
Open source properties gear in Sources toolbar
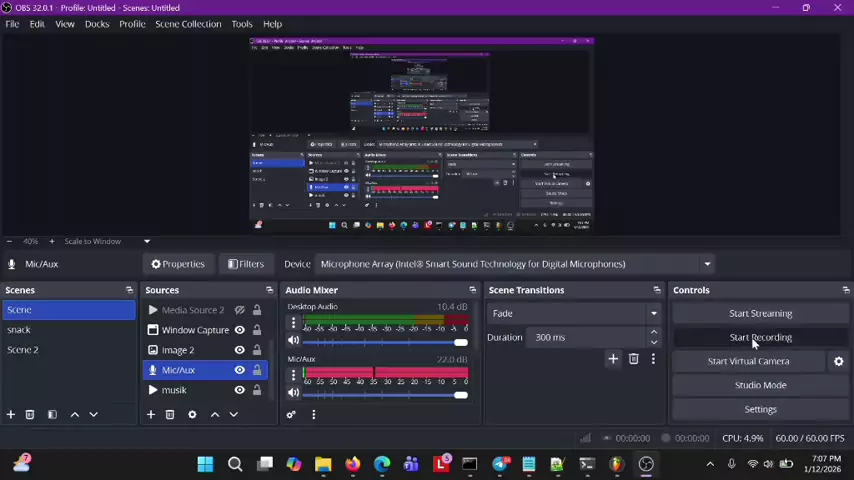coord(192,414)
